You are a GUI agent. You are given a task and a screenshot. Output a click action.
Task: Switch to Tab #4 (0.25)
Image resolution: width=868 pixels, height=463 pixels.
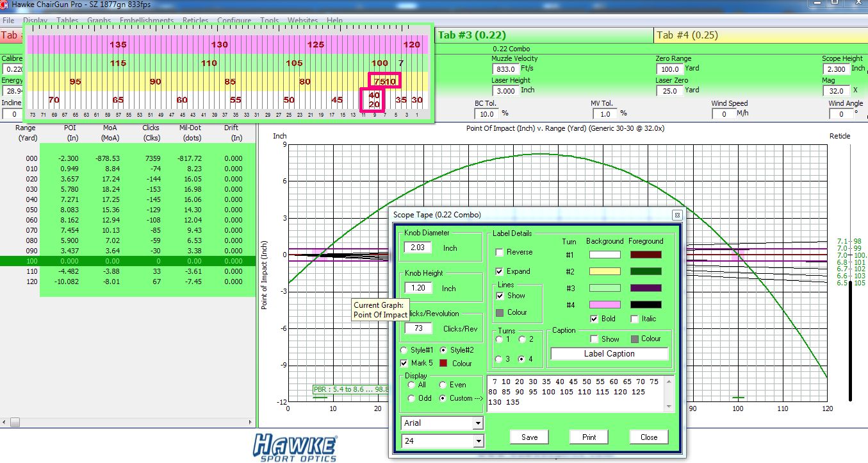(760, 35)
